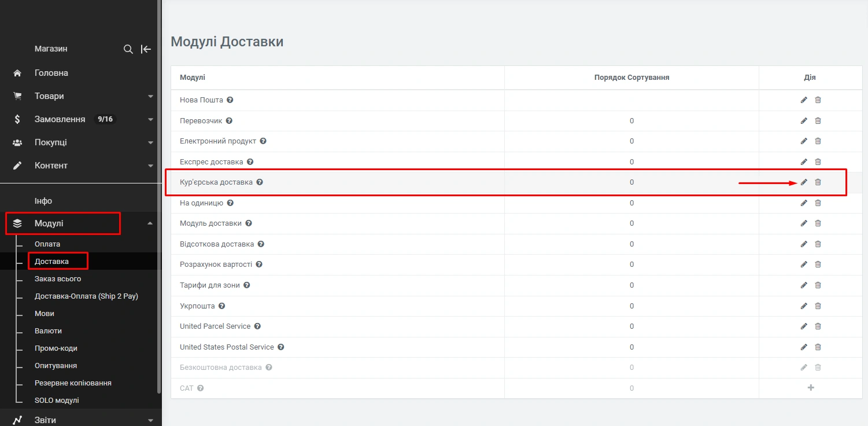Open the Оплата submenu item
The width and height of the screenshot is (868, 426).
click(x=47, y=244)
